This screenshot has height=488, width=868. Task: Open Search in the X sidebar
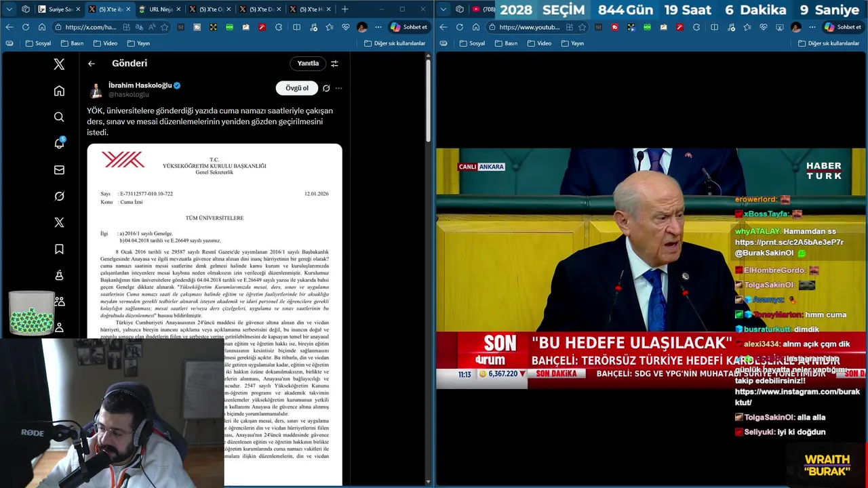coord(59,117)
